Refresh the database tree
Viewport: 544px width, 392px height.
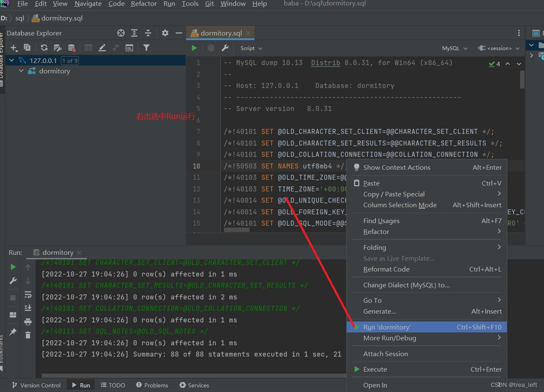pyautogui.click(x=44, y=48)
